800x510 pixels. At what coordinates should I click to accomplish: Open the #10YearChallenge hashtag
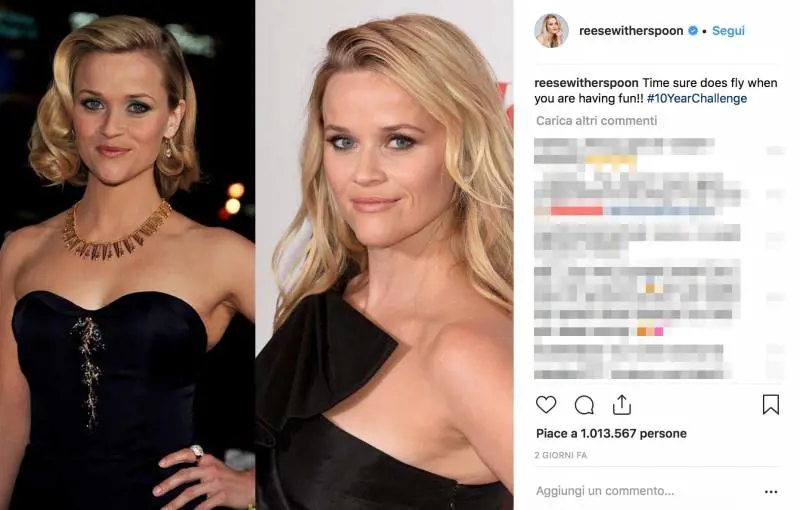[696, 98]
